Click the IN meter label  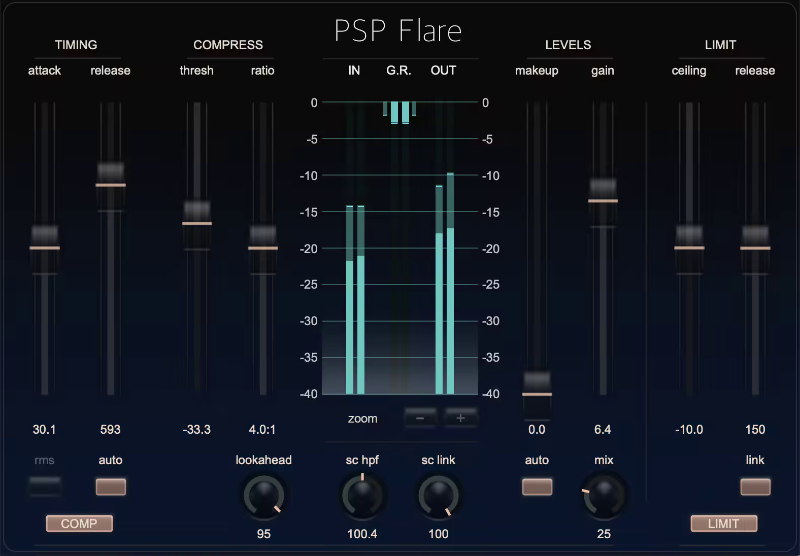[354, 70]
